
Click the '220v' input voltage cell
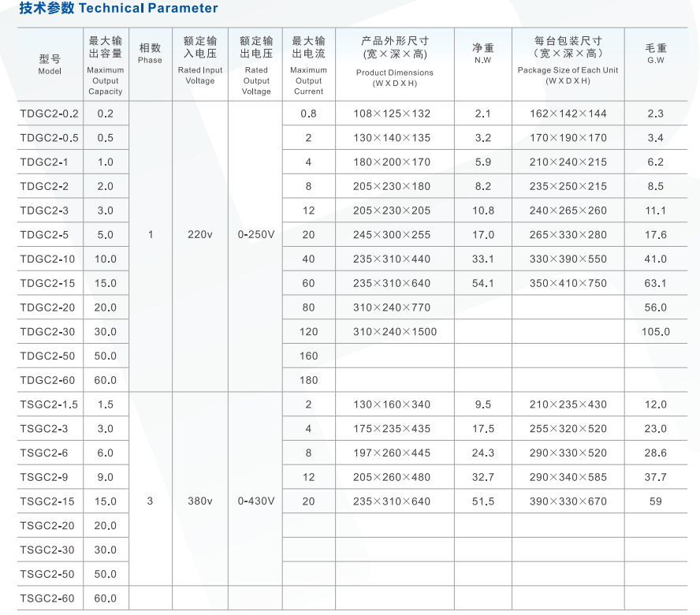coord(200,234)
